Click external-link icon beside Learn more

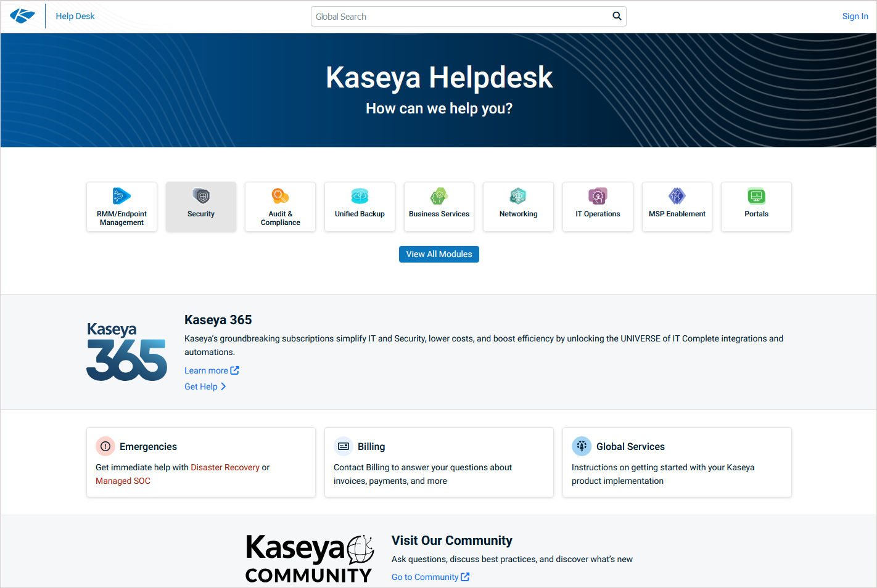[234, 370]
